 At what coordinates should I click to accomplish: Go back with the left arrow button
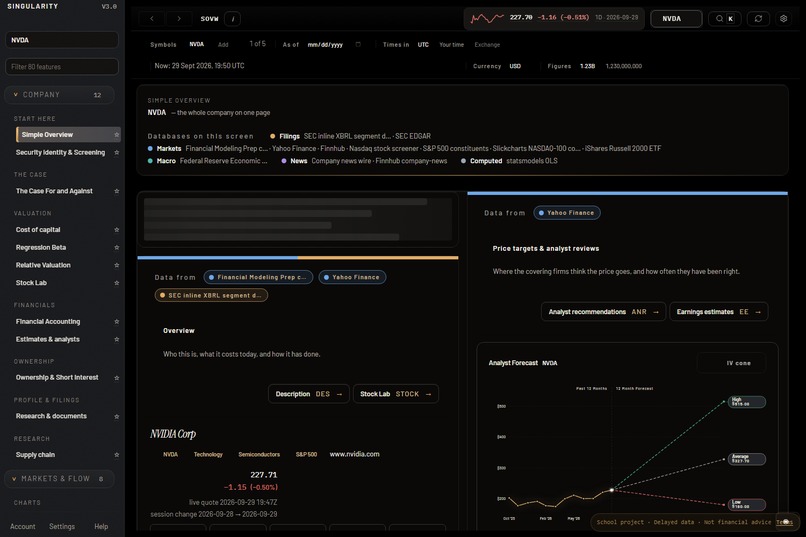[x=152, y=18]
